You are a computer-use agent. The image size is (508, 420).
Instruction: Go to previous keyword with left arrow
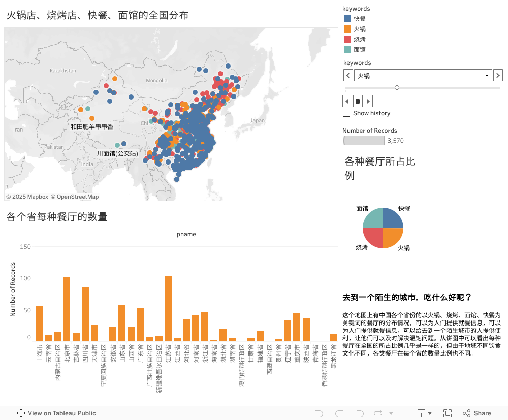click(348, 76)
